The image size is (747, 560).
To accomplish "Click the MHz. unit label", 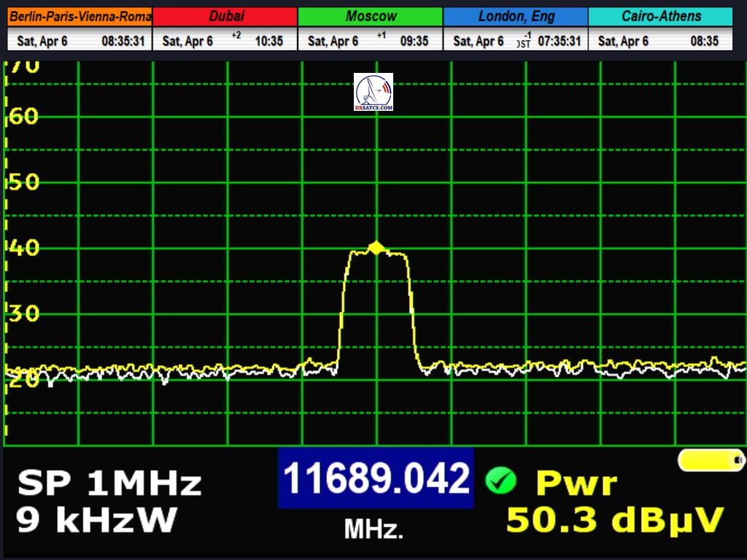I will [x=373, y=529].
